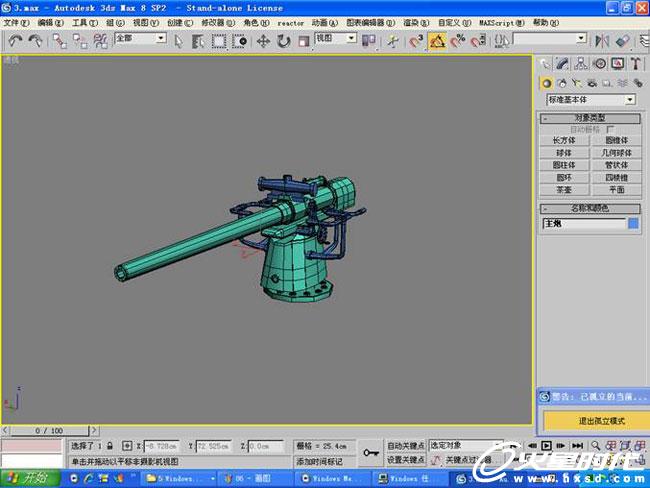Activate Select and Scale tool
Screen dimensions: 650x488
click(x=303, y=41)
